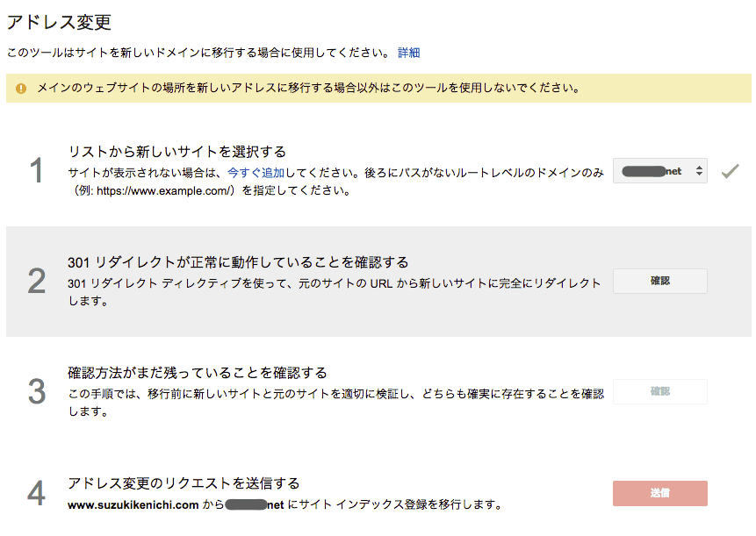Click the リストから新しいサイトを選択する heading
Viewport: 756px width, 536px height.
[x=177, y=151]
